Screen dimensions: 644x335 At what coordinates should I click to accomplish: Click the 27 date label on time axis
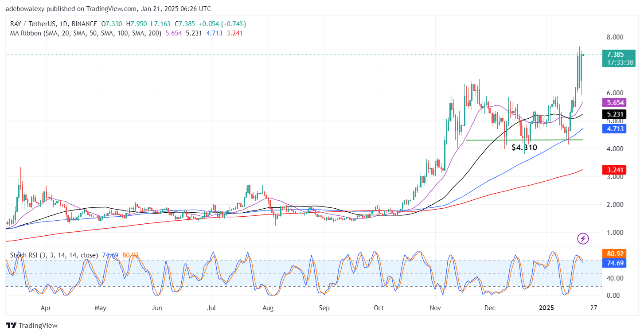(594, 308)
